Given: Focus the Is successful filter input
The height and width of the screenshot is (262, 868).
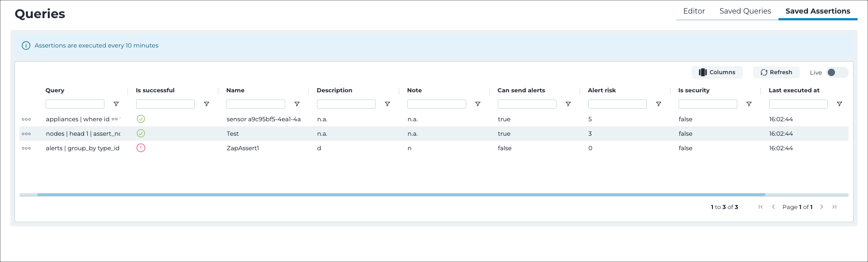Looking at the screenshot, I should coord(165,104).
